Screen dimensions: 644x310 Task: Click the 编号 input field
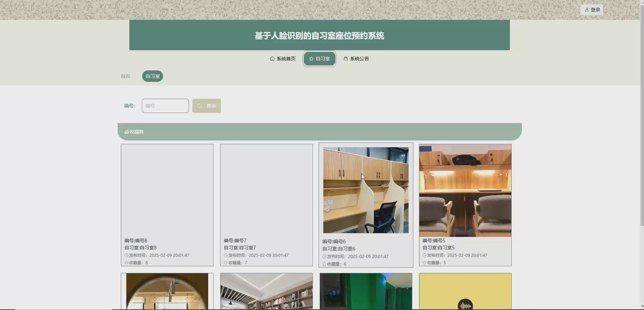point(165,105)
